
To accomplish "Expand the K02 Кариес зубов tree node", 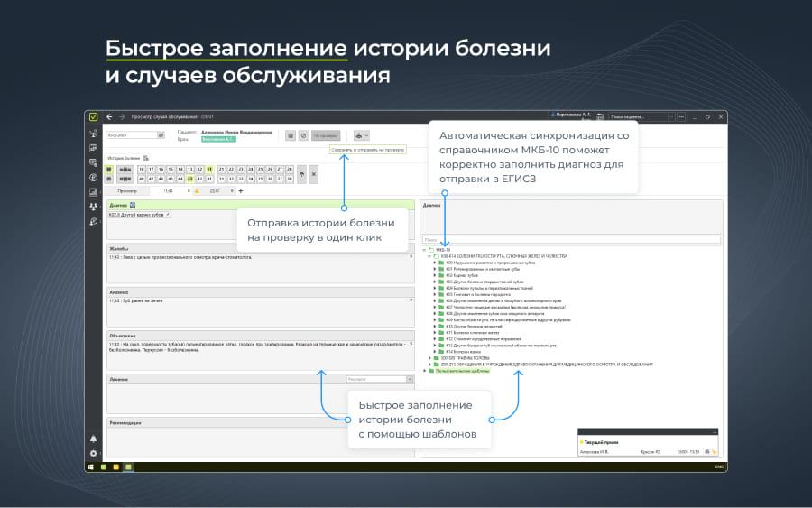I will pos(435,274).
